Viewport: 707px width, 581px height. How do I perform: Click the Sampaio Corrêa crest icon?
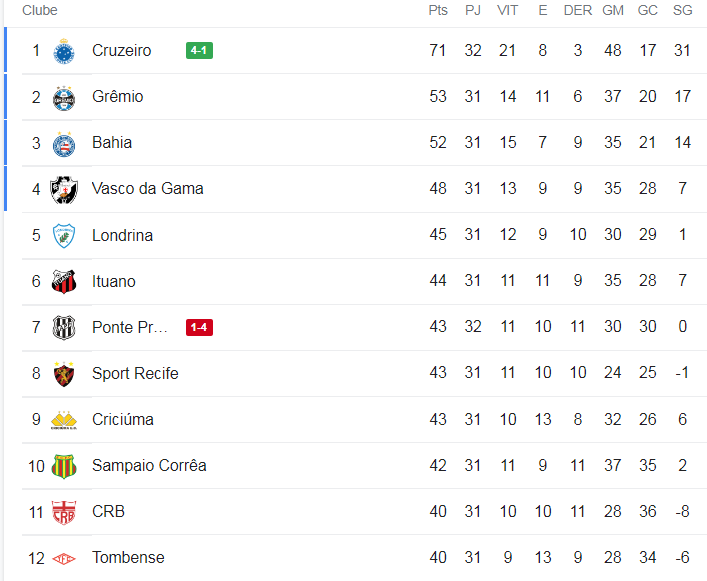[64, 466]
